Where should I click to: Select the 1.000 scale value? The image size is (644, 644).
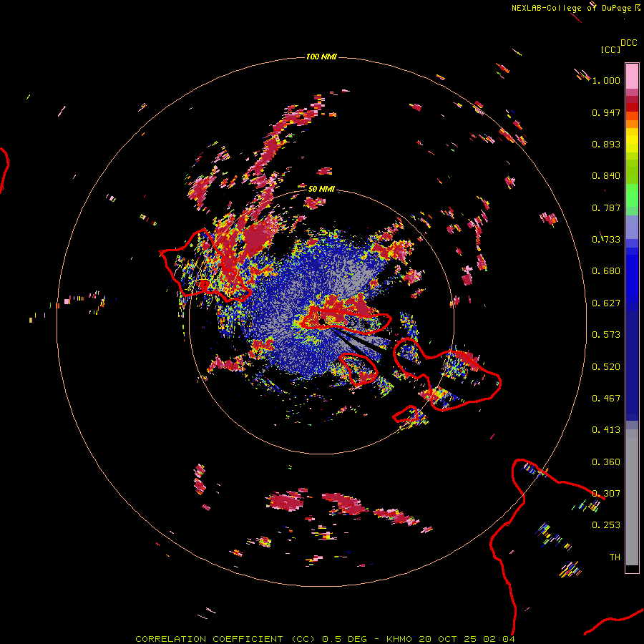pyautogui.click(x=606, y=80)
